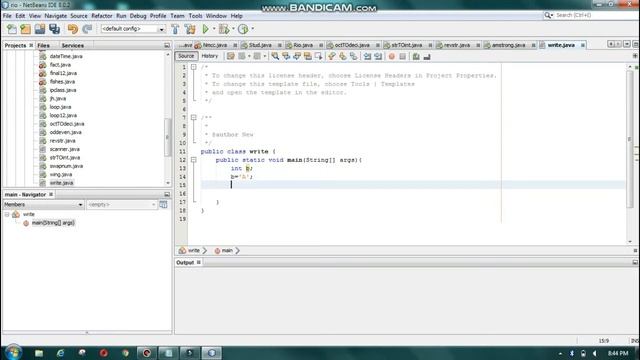Switch to the History view
The image size is (640, 360).
tap(210, 56)
